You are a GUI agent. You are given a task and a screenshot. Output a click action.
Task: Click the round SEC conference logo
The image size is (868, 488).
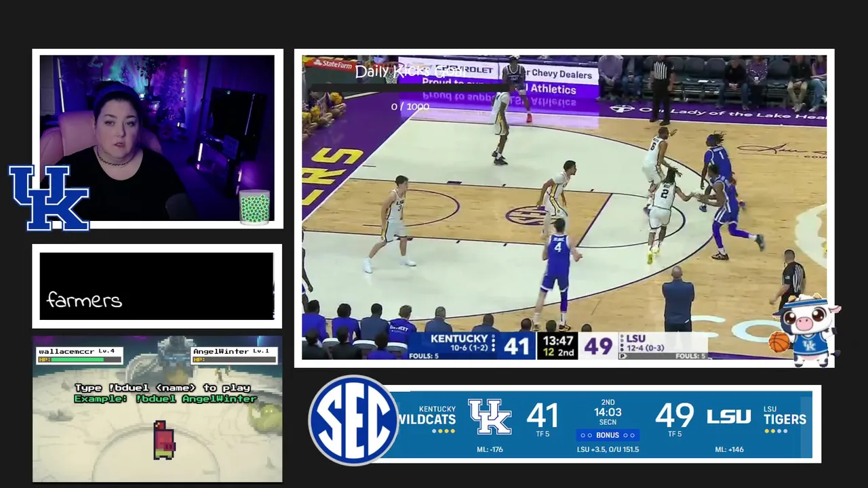click(353, 420)
